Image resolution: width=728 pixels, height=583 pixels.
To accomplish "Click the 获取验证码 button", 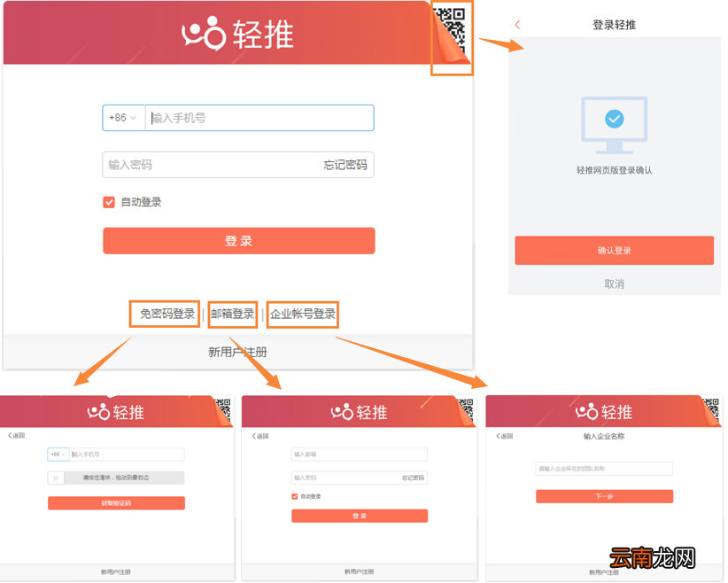I will click(116, 503).
